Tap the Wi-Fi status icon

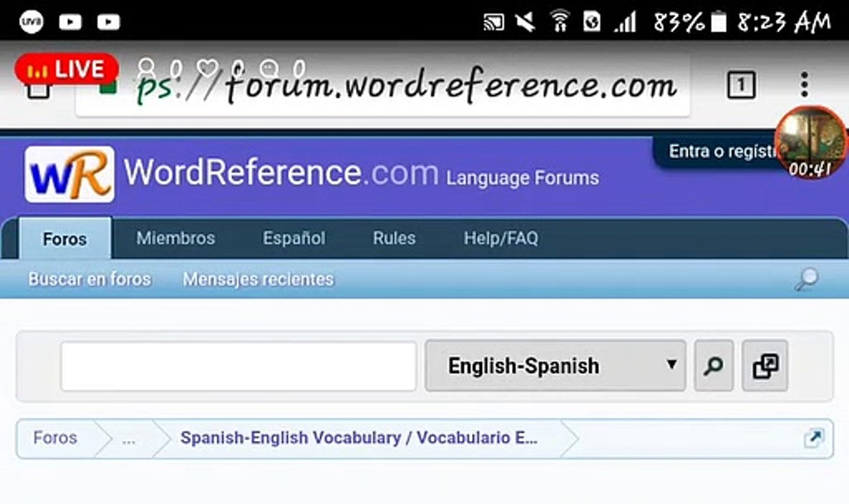pyautogui.click(x=560, y=22)
